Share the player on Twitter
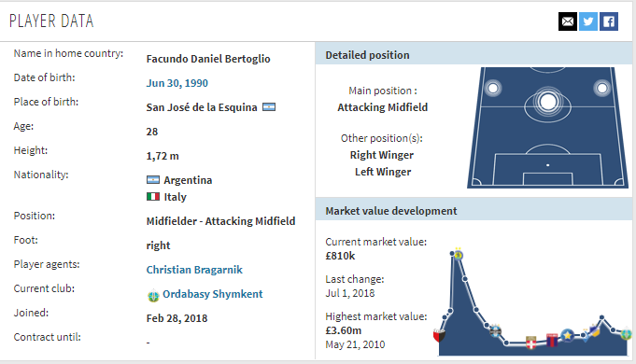The width and height of the screenshot is (636, 364). tap(588, 21)
